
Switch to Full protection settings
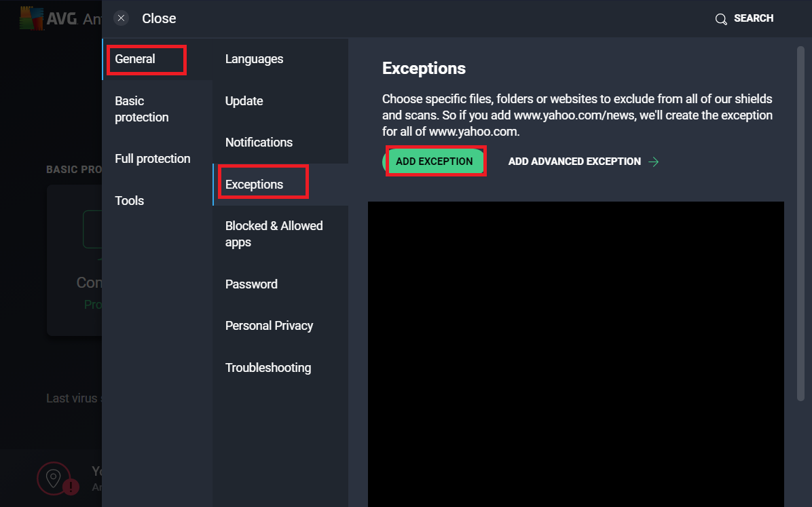click(x=152, y=159)
